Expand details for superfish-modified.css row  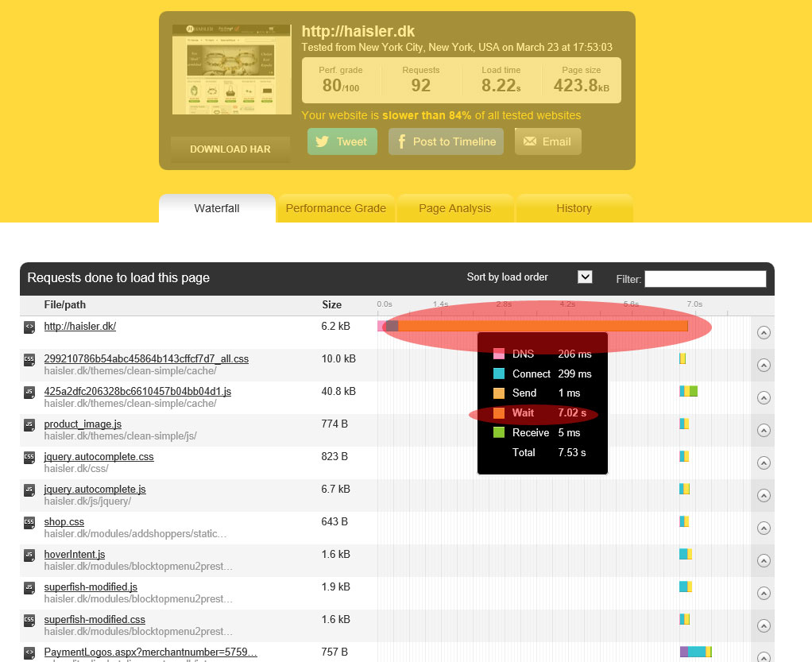[x=764, y=626]
